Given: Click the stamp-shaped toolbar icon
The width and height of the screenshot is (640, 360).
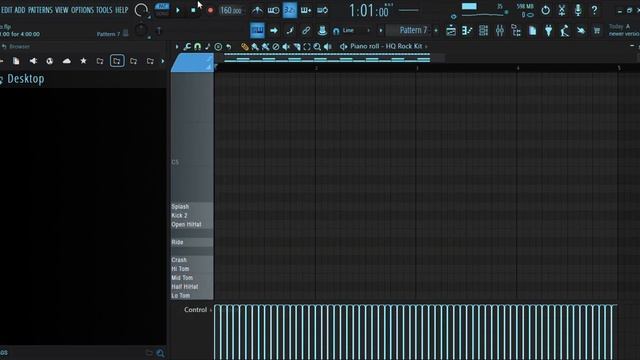Looking at the screenshot, I should pos(322,30).
